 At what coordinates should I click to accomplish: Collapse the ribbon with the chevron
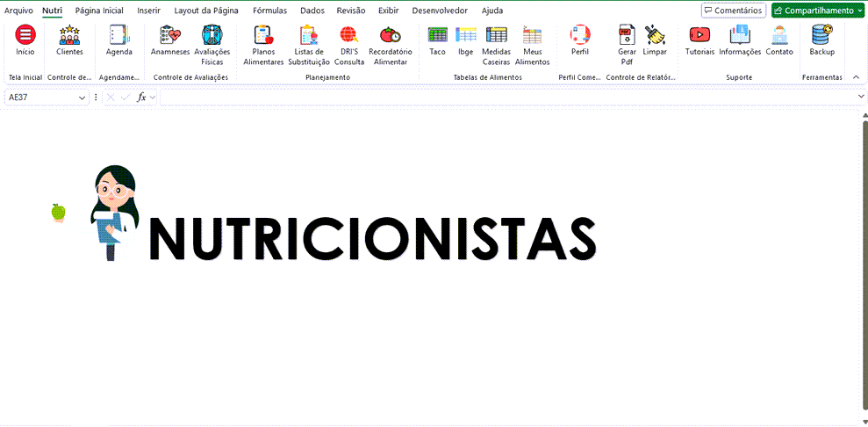point(856,77)
